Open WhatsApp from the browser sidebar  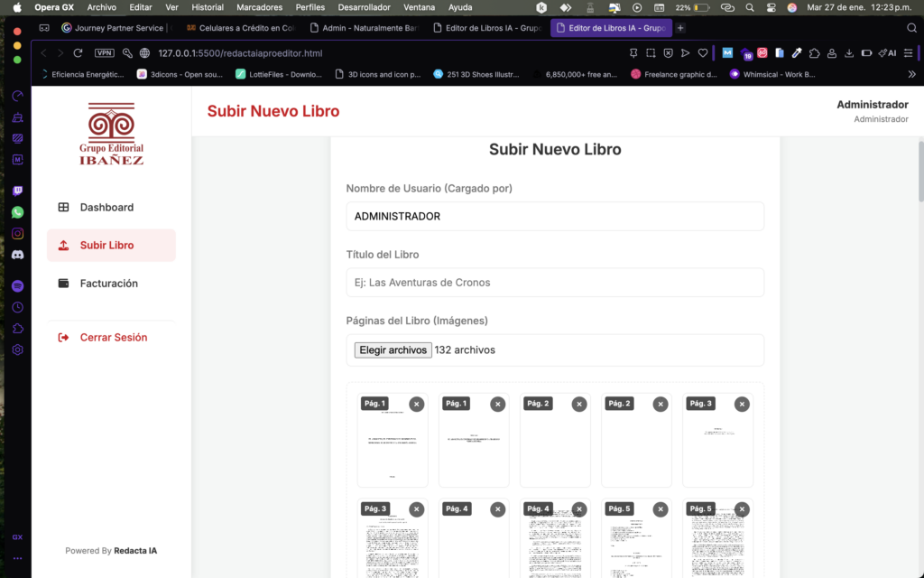[17, 212]
